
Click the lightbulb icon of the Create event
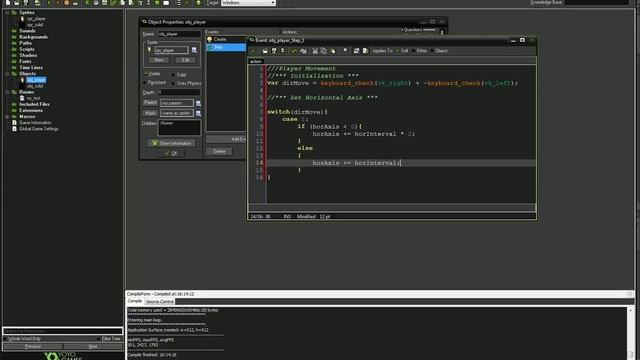coord(209,39)
